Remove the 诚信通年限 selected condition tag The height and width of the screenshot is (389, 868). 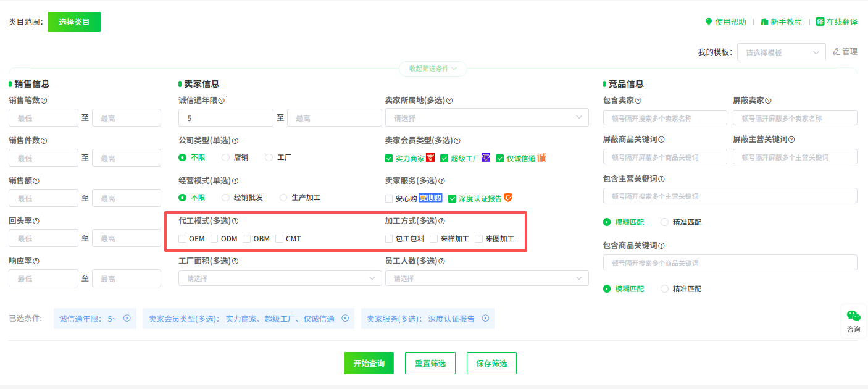pyautogui.click(x=127, y=319)
